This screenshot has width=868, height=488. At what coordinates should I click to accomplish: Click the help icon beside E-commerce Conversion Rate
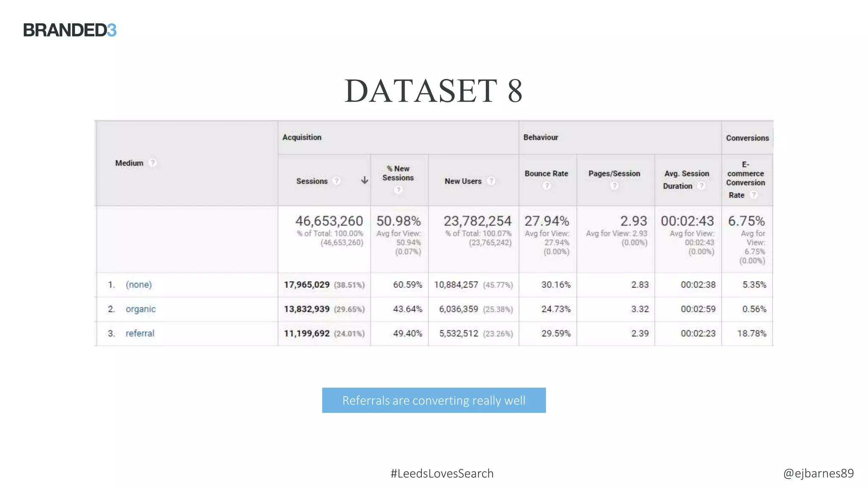[754, 195]
